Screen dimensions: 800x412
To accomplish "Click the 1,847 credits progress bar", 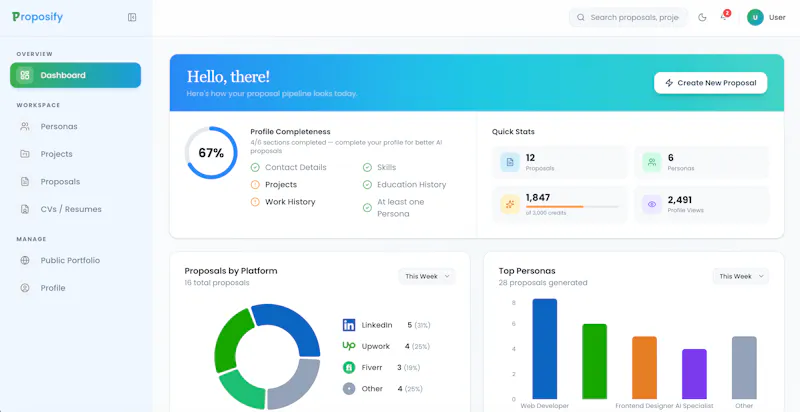I will (x=572, y=207).
